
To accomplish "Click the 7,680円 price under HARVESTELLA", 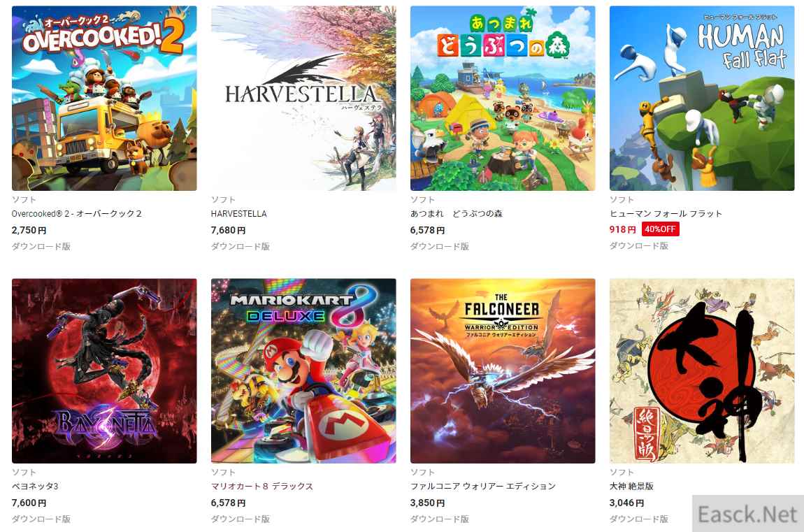I will [228, 231].
